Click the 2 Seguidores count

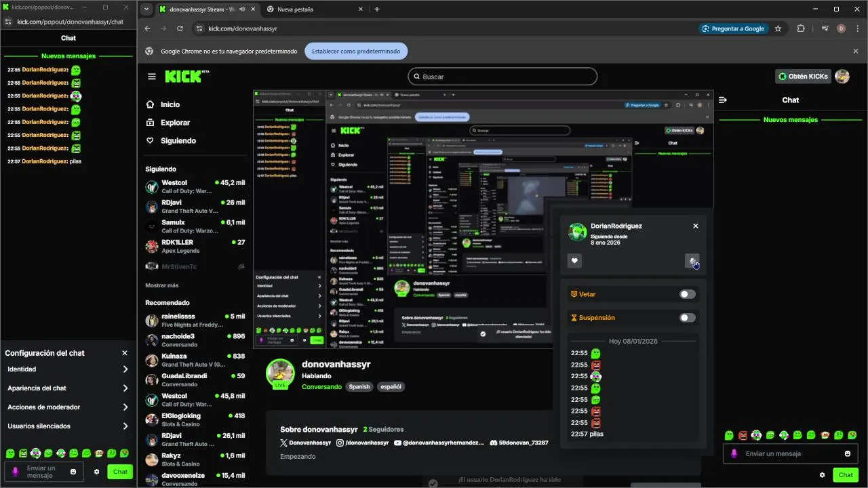[x=383, y=429]
